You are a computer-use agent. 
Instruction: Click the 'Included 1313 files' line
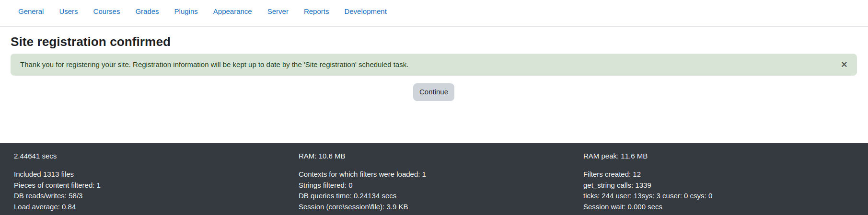(44, 174)
